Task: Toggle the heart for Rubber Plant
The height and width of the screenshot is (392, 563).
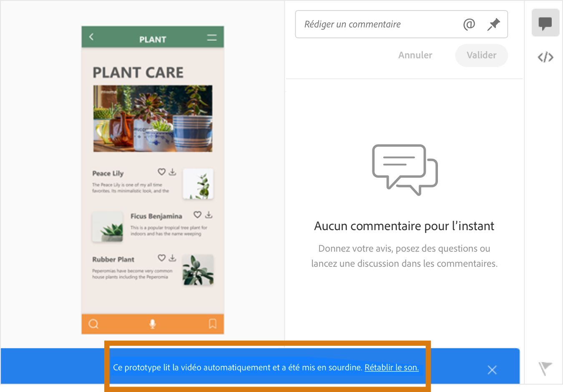Action: coord(161,258)
